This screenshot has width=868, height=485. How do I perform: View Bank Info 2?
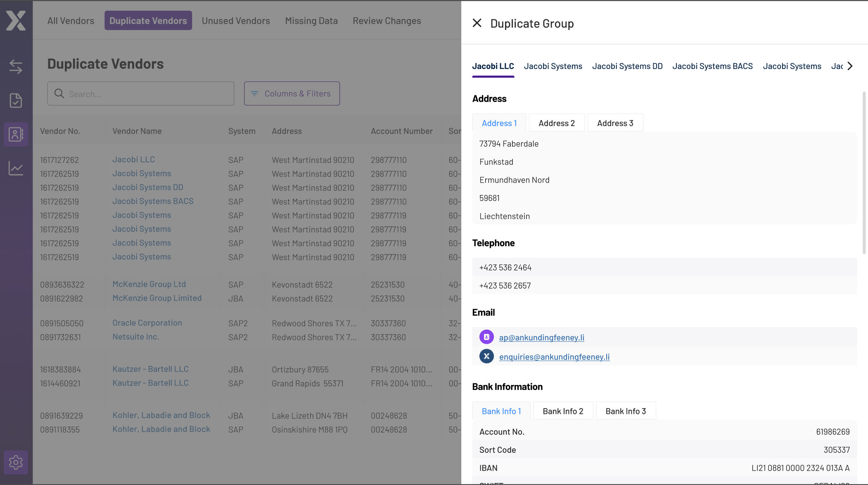[563, 411]
